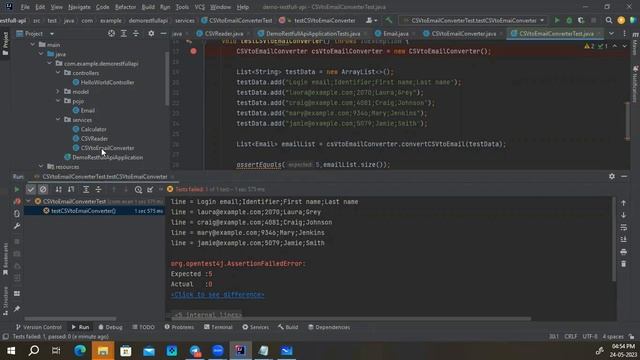640x360 pixels.
Task: Open Project panel settings gear
Action: pos(151,33)
